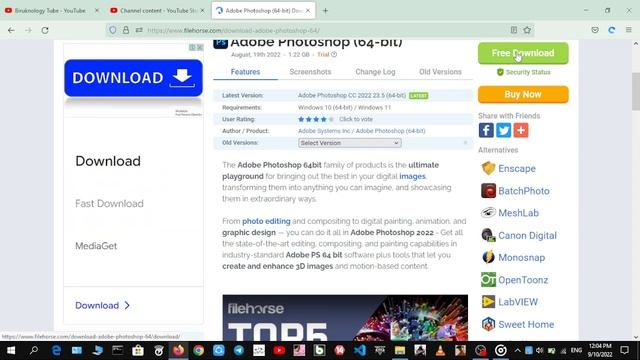
Task: Share the page on Facebook
Action: tap(486, 130)
